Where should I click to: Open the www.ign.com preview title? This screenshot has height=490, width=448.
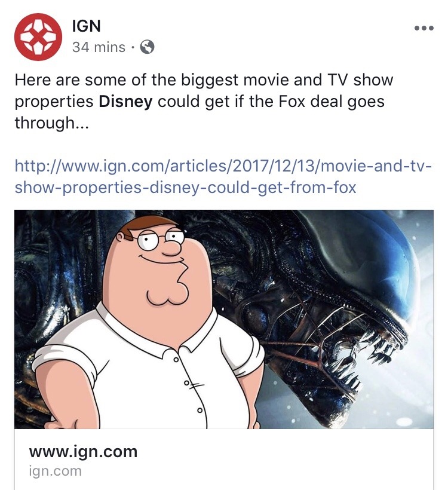pos(83,452)
